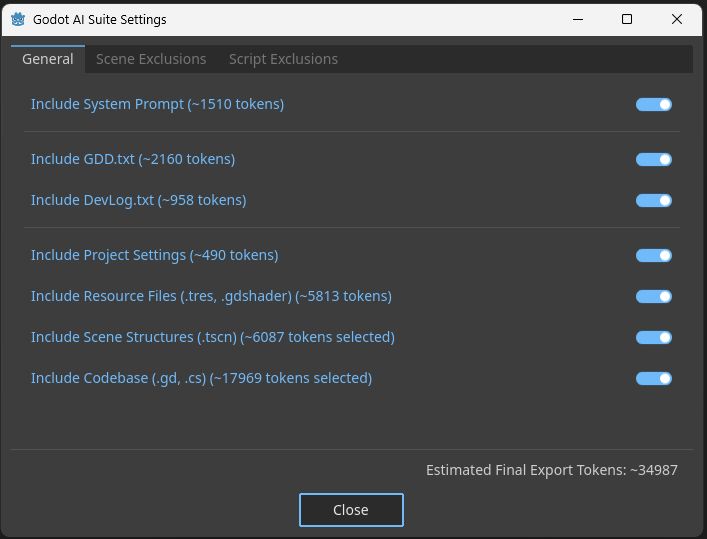Screen dimensions: 707x539
Task: Click the Include Codebase (.gd, .cs) label text
Action: [202, 378]
